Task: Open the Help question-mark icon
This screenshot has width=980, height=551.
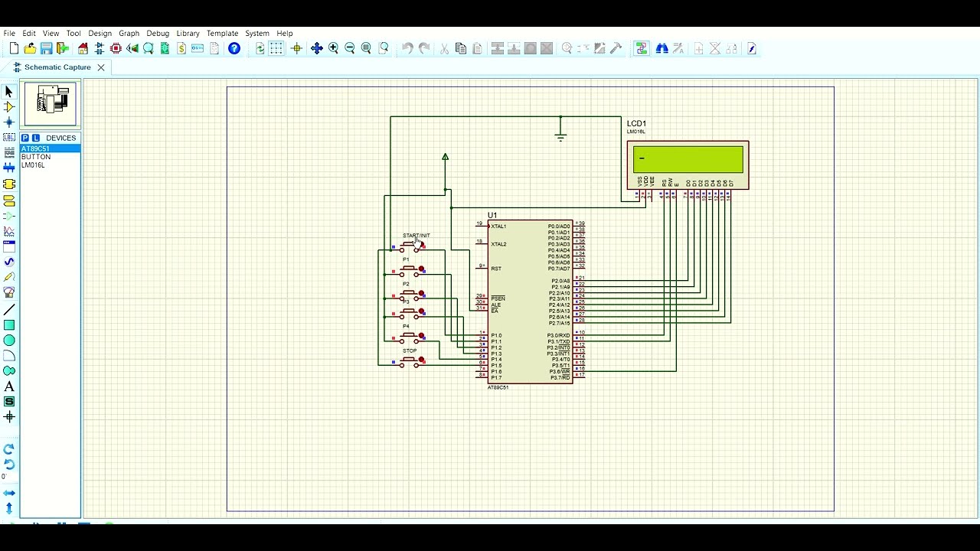Action: [234, 48]
